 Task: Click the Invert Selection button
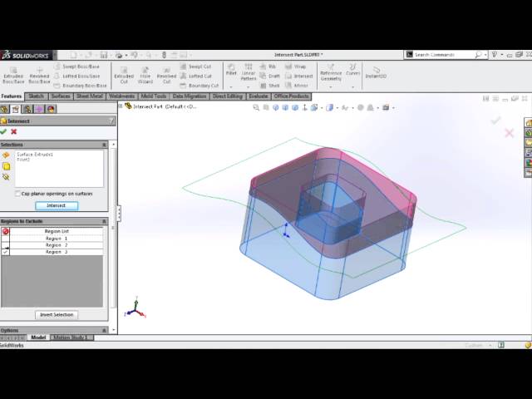[57, 315]
